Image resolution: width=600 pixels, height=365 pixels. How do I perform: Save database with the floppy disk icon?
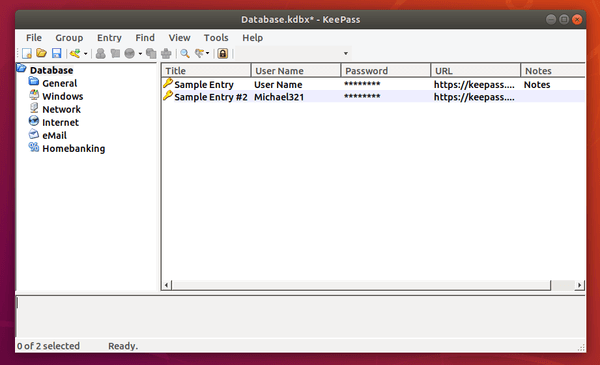(57, 53)
